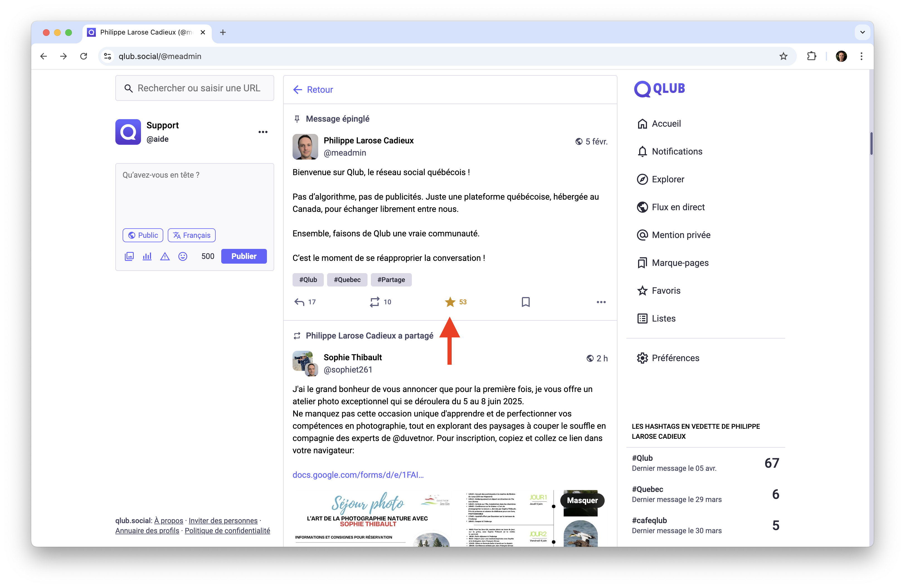Open Préférences settings
This screenshot has height=588, width=905.
[x=668, y=358]
